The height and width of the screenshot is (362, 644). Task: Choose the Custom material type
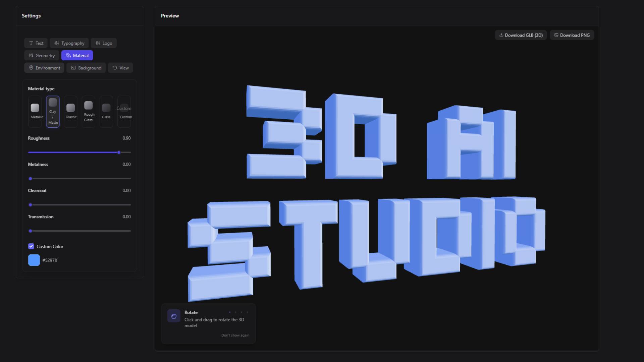(x=124, y=112)
